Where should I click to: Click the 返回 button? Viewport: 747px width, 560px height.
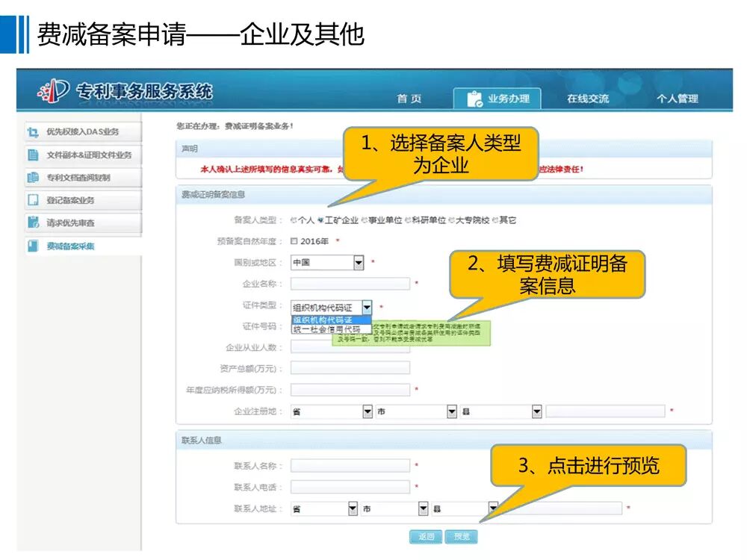click(426, 537)
